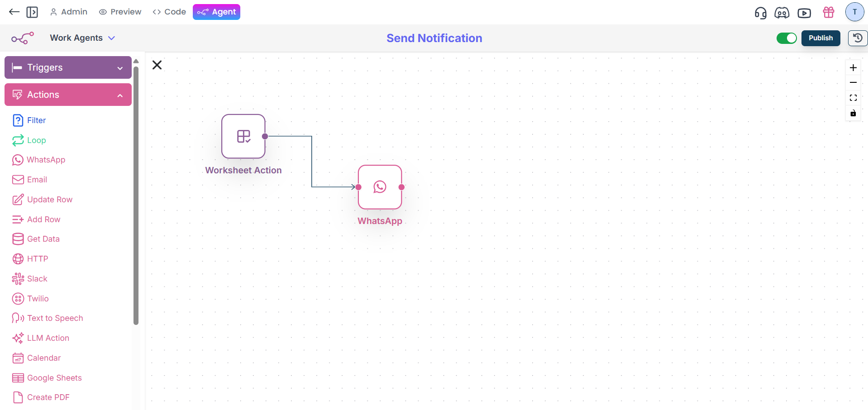This screenshot has height=410, width=868.
Task: Expand the Triggers section
Action: click(68, 67)
